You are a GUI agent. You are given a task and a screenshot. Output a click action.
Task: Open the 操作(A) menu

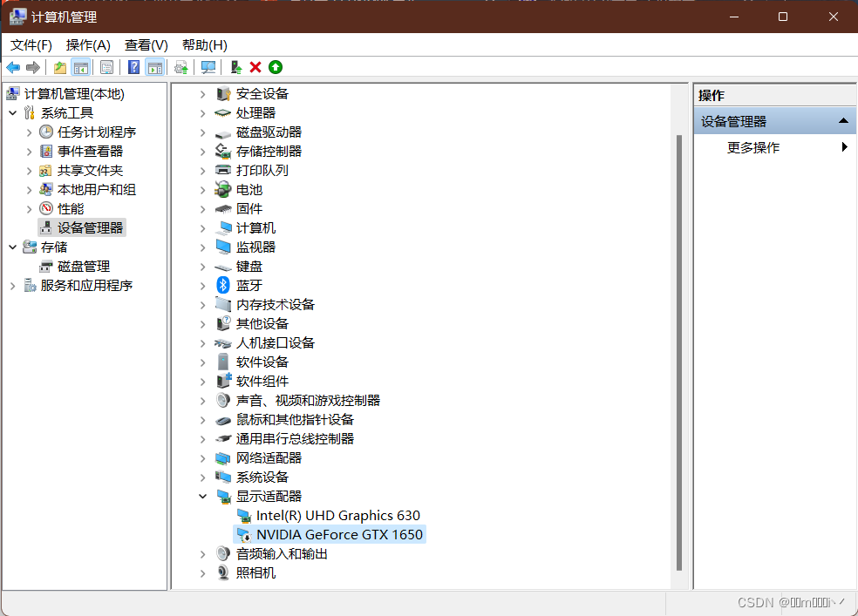(x=88, y=44)
